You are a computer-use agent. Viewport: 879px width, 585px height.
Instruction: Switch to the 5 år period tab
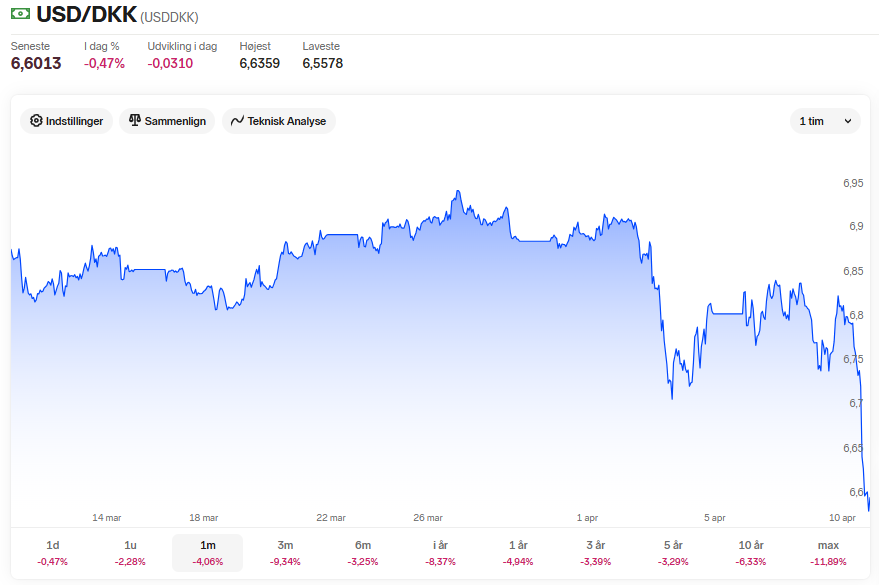coord(673,552)
